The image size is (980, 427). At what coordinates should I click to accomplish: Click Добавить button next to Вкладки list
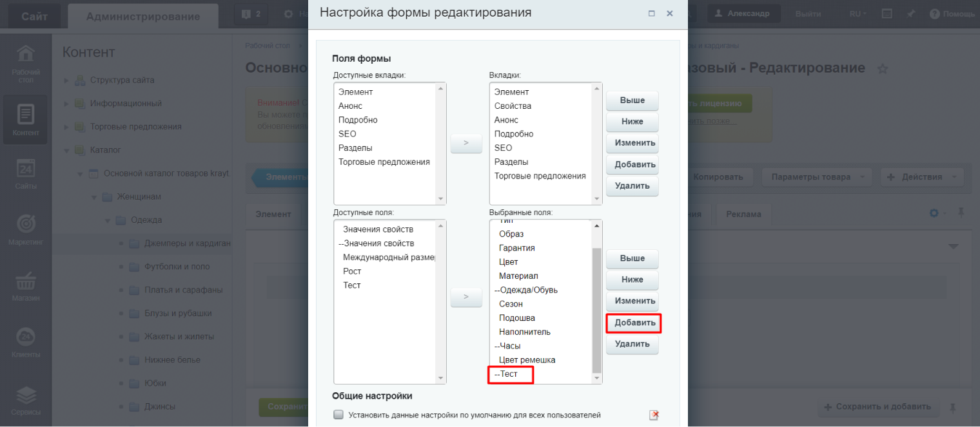(632, 164)
